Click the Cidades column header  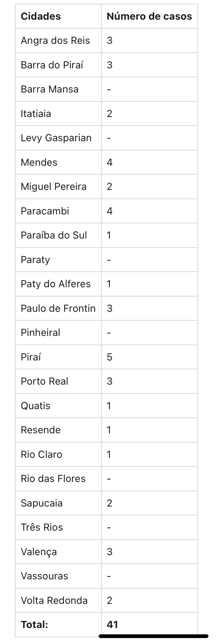pos(58,16)
